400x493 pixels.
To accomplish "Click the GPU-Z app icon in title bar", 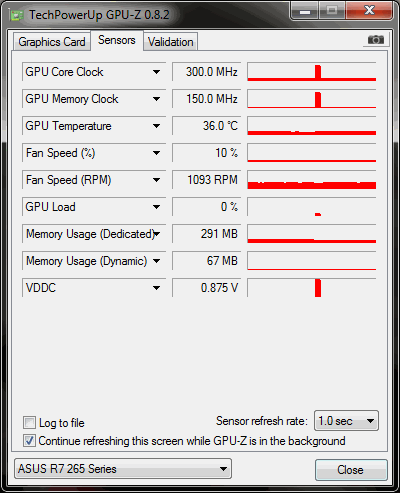I will (17, 15).
